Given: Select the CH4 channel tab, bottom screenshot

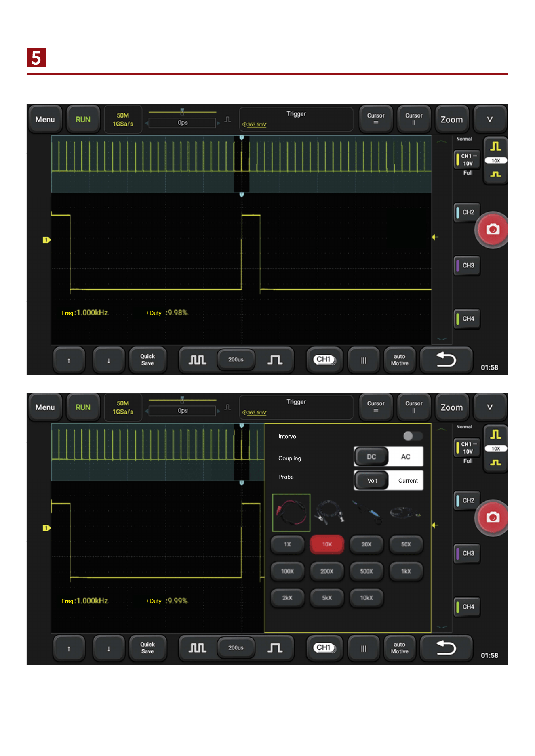Looking at the screenshot, I should tap(468, 607).
